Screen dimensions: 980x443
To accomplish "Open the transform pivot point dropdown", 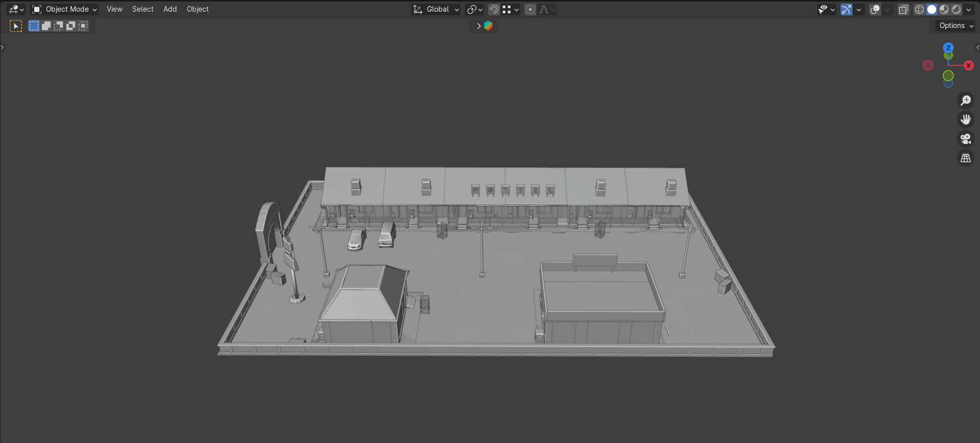I will pos(474,9).
